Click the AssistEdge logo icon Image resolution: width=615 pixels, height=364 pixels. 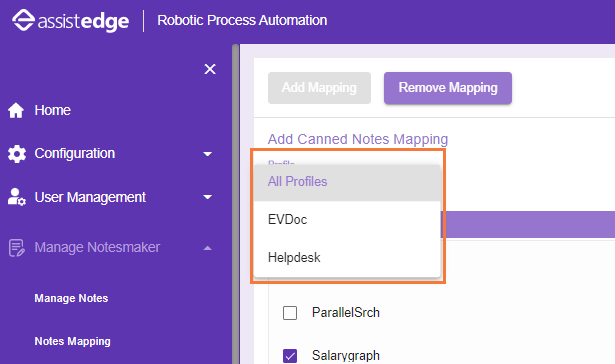23,20
